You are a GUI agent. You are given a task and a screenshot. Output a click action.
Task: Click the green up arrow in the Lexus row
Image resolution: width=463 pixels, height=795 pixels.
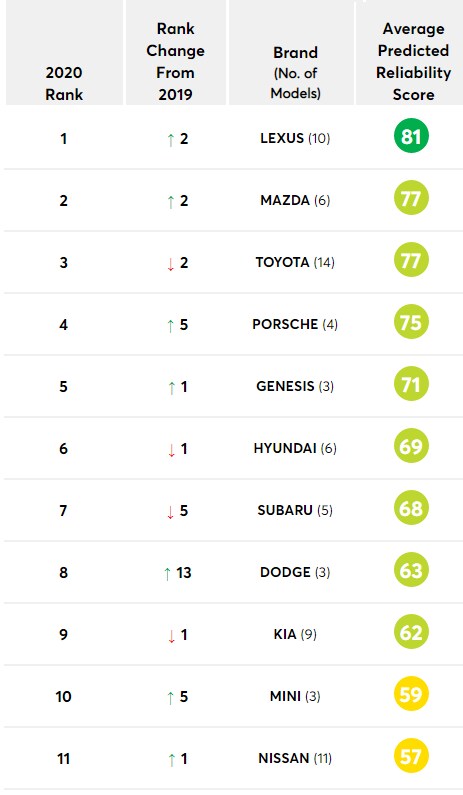tap(170, 139)
